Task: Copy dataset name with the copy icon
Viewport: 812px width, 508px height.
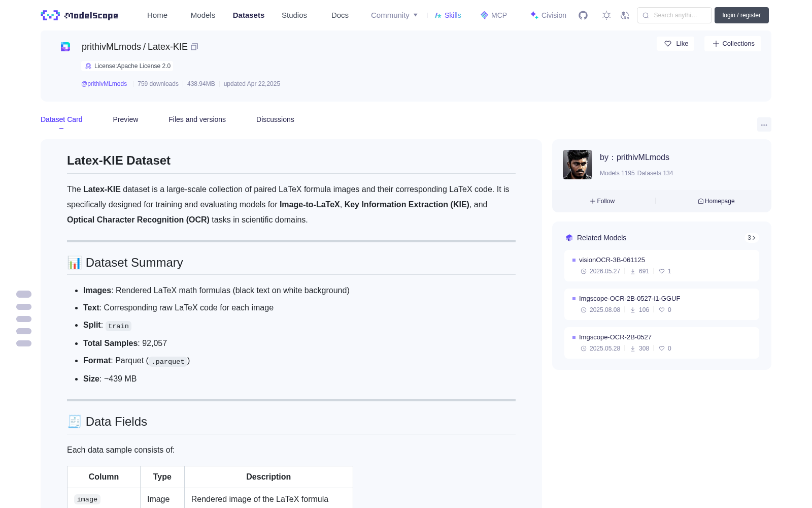Action: pos(194,47)
